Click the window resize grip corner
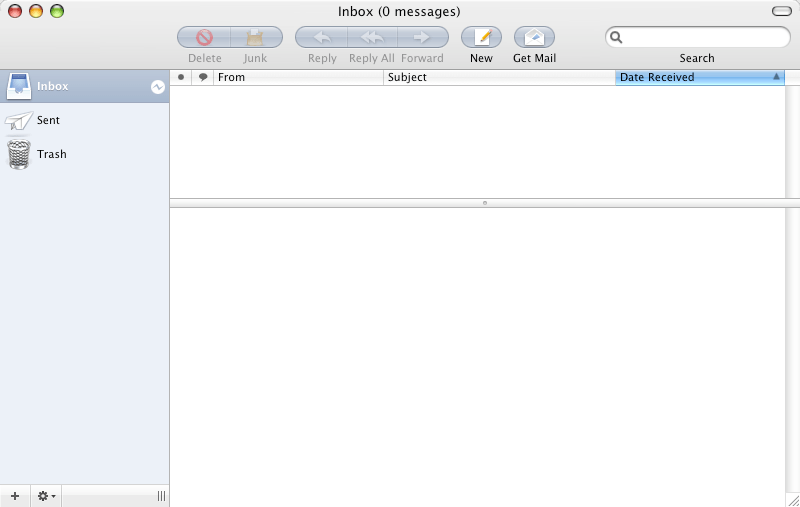 pos(793,500)
